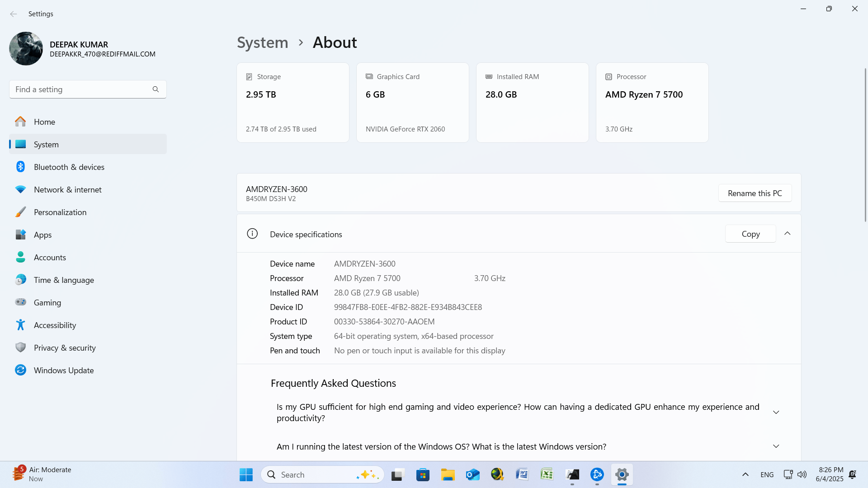Show hidden system tray icons
868x488 pixels.
pos(745,474)
